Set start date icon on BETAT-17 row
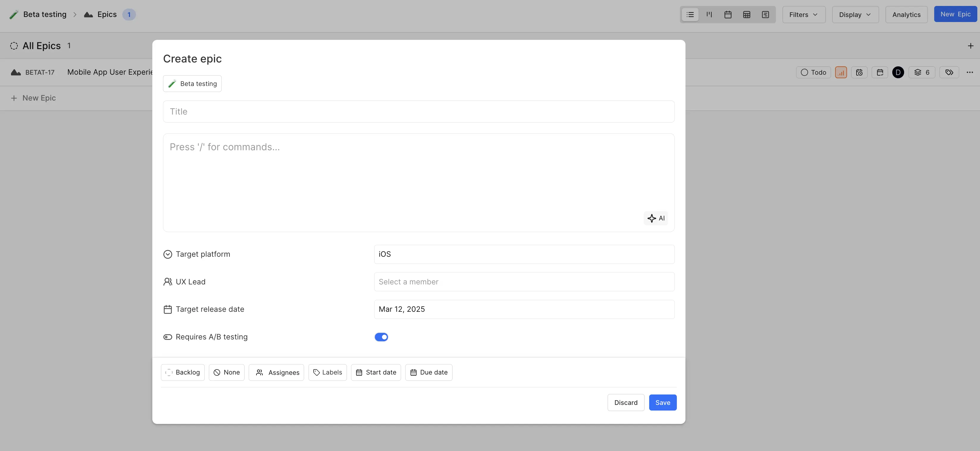Screen dimensions: 980x451 (x=859, y=72)
